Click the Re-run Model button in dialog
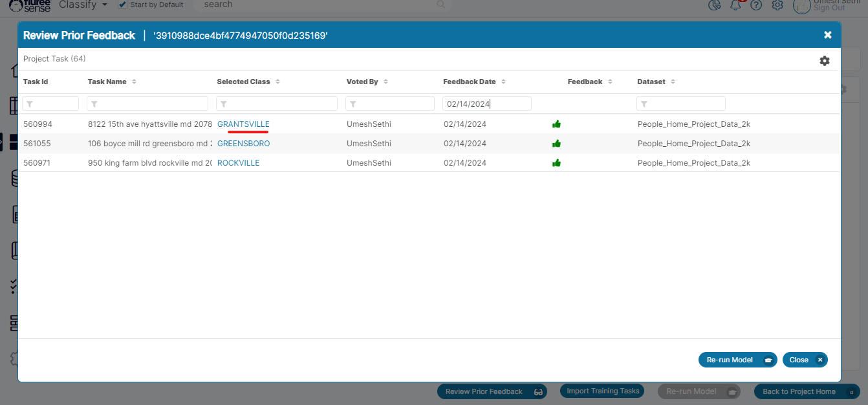This screenshot has height=405, width=868. [737, 360]
